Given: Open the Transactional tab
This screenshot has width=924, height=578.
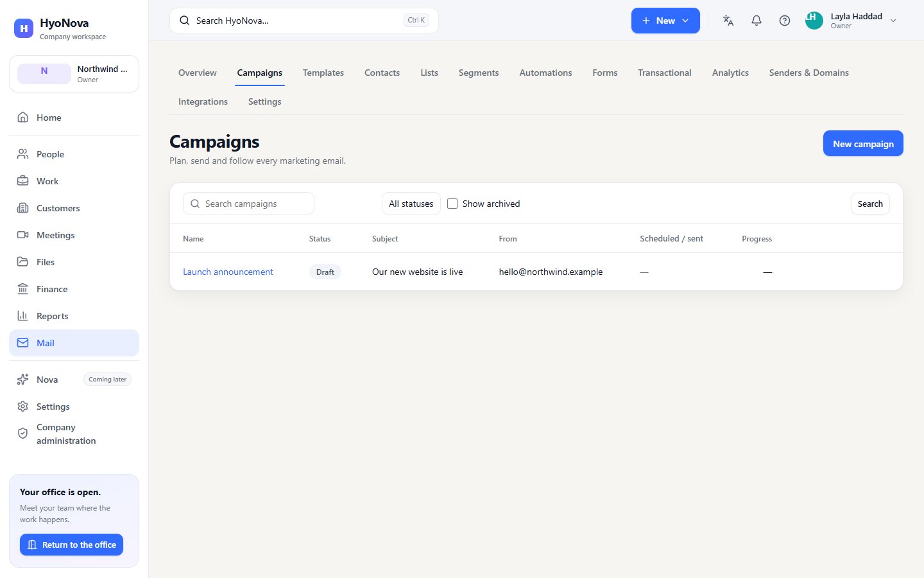Looking at the screenshot, I should tap(665, 73).
